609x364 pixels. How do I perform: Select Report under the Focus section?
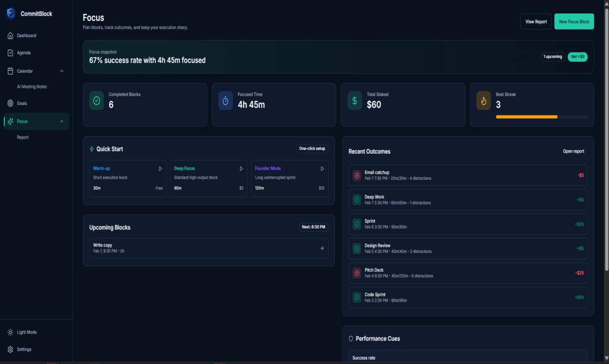click(x=22, y=137)
